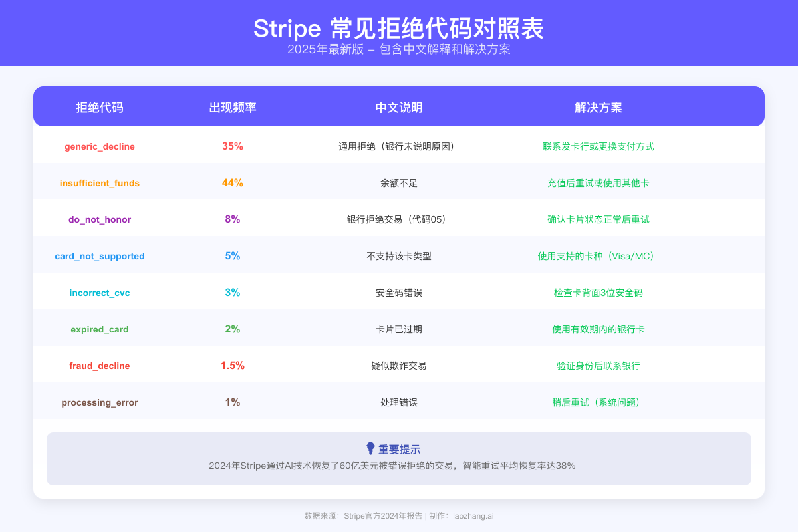Click solution 验证身份后联系银行
Screen dimensions: 798x532
598,366
